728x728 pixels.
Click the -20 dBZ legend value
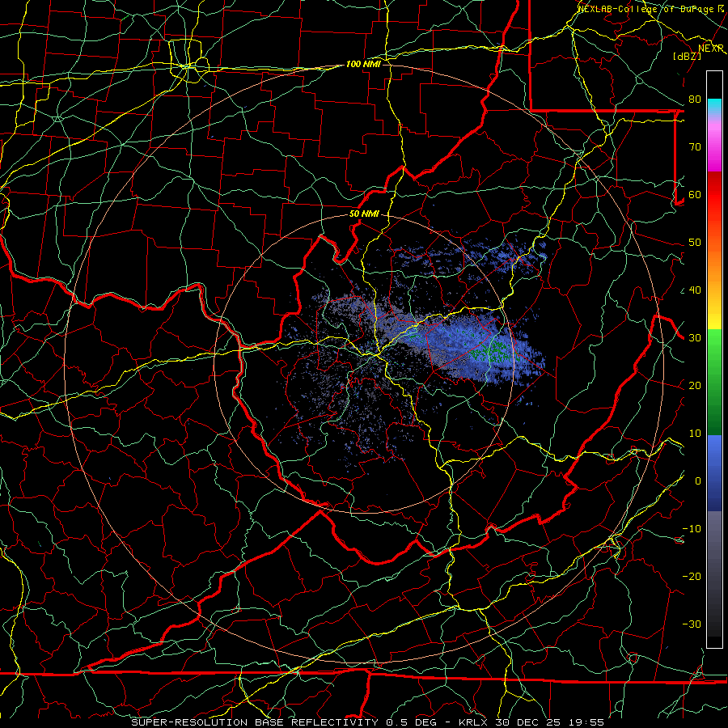point(692,577)
